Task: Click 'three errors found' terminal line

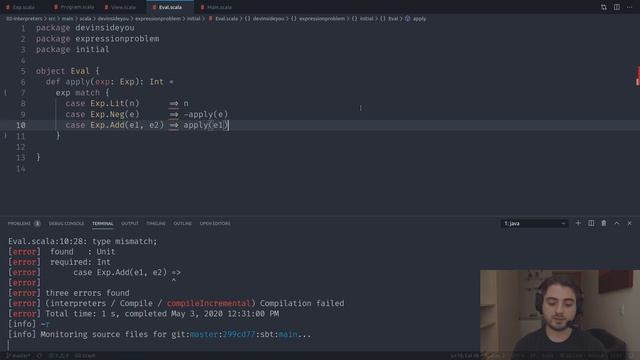Action: [x=87, y=293]
